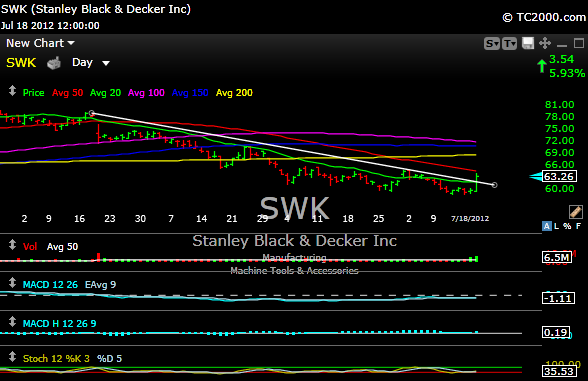Click the 81.00 price axis label
Image resolution: width=588 pixels, height=381 pixels.
560,105
